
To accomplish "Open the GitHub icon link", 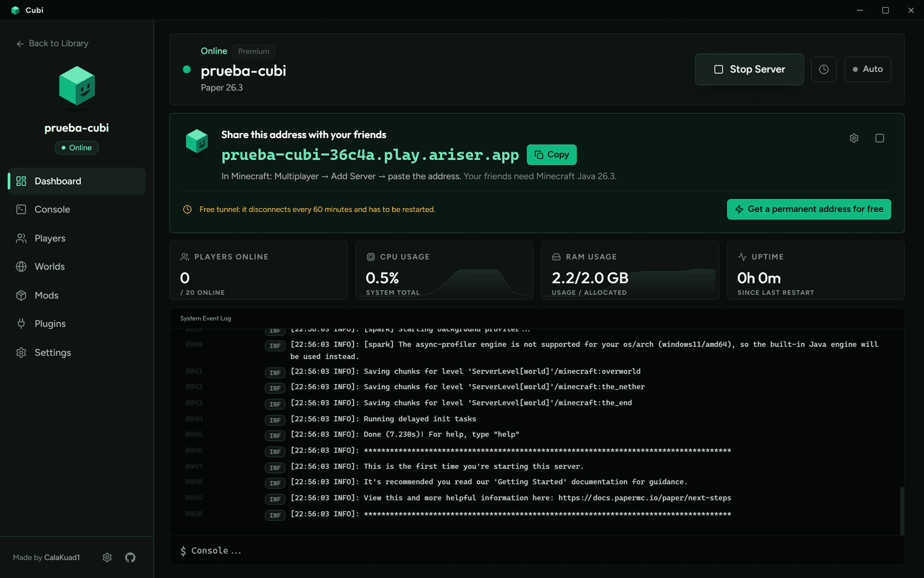I will click(x=130, y=557).
